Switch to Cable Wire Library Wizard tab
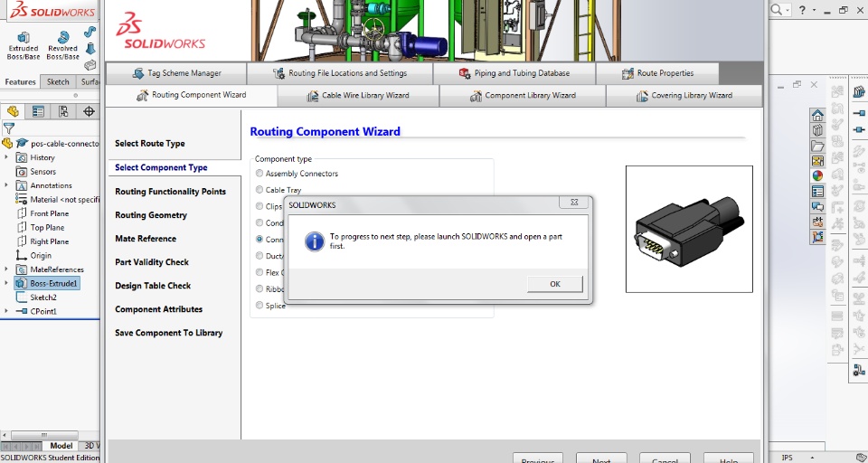 click(x=358, y=95)
